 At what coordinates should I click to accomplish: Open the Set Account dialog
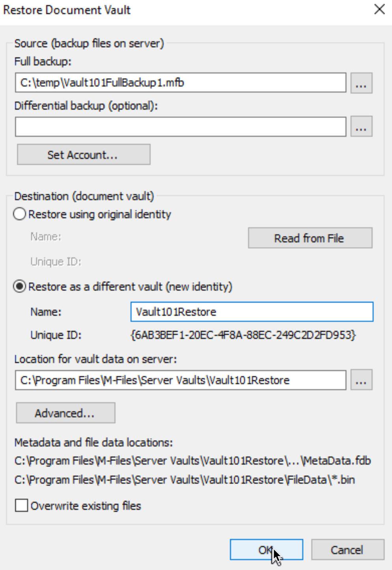(84, 154)
